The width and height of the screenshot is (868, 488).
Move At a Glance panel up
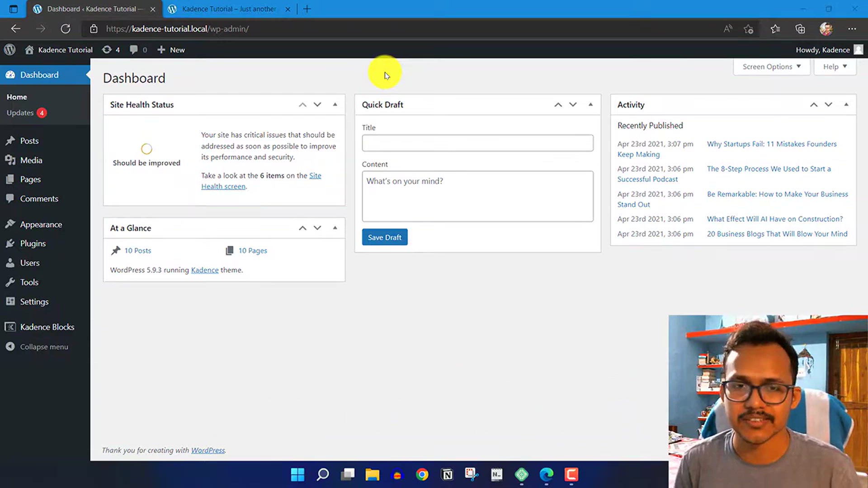[302, 228]
